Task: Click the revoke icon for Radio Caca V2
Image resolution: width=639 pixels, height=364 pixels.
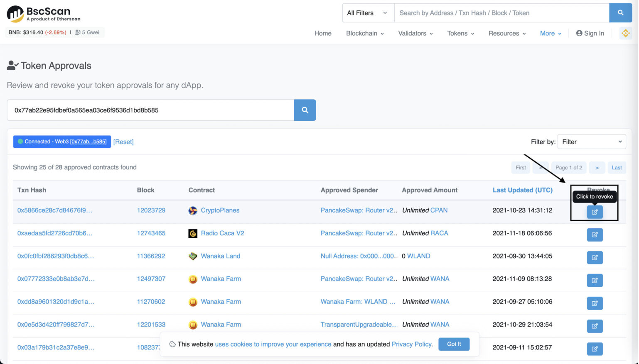Action: click(x=595, y=235)
